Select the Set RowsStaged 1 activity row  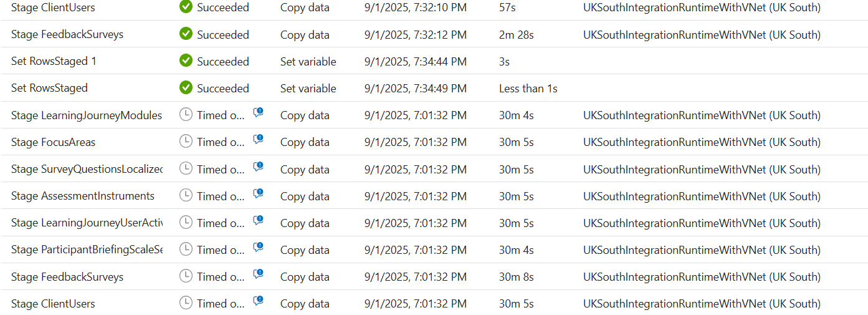[434, 61]
